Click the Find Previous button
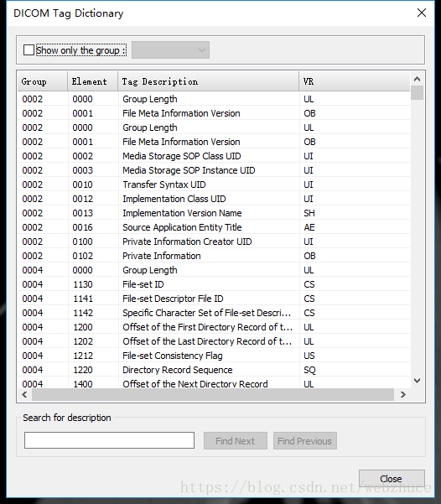Screen dimensions: 441x504 coord(304,440)
